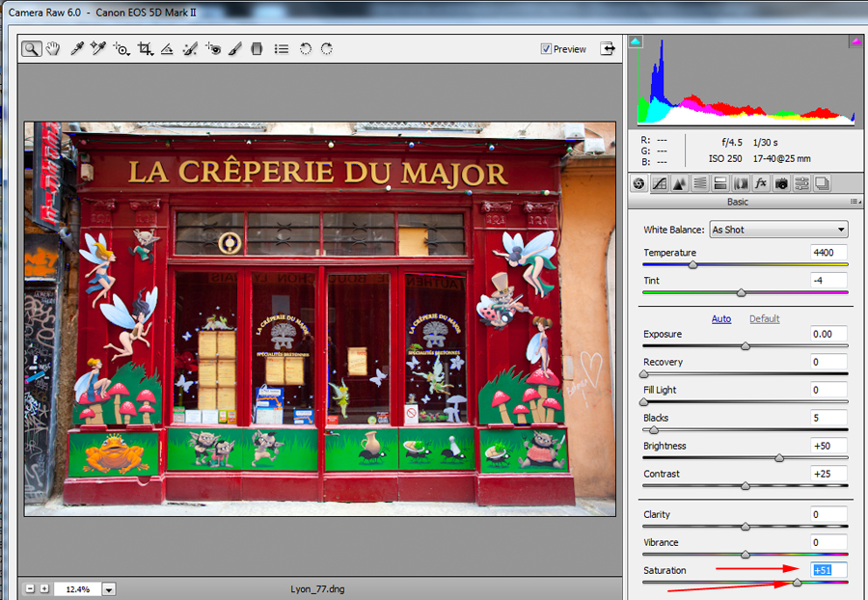868x600 pixels.
Task: Click the Saturation value field
Action: (828, 570)
